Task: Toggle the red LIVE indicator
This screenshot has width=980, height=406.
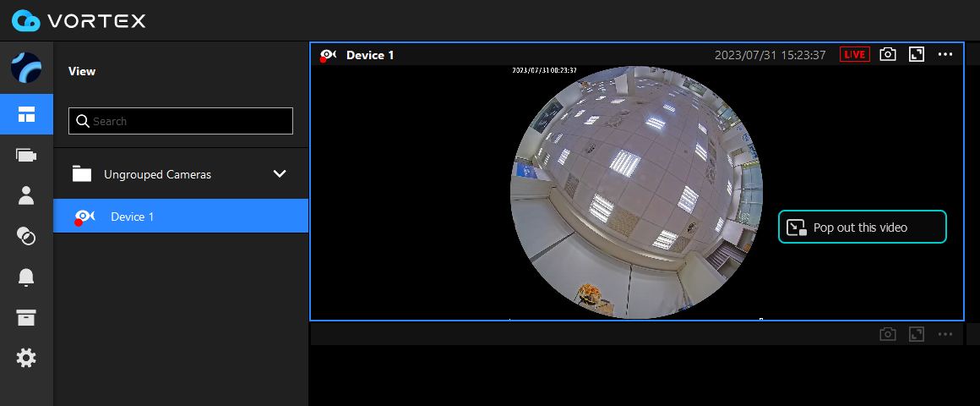Action: pyautogui.click(x=854, y=54)
